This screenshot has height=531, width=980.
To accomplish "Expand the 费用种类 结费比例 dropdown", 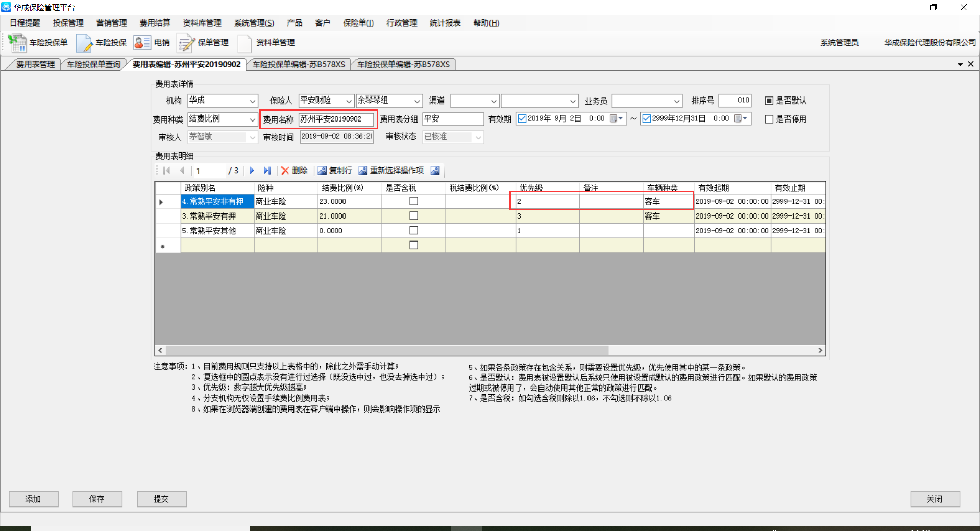I will (x=252, y=119).
